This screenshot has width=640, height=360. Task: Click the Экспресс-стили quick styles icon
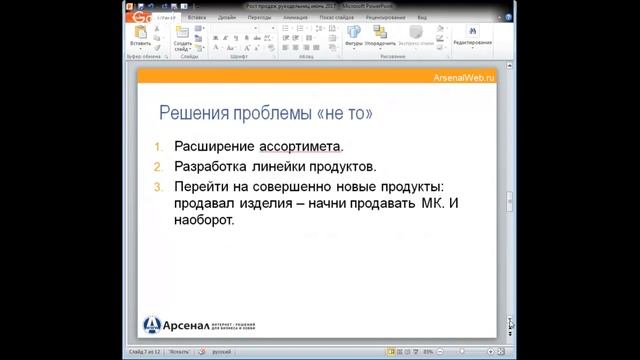click(x=416, y=32)
